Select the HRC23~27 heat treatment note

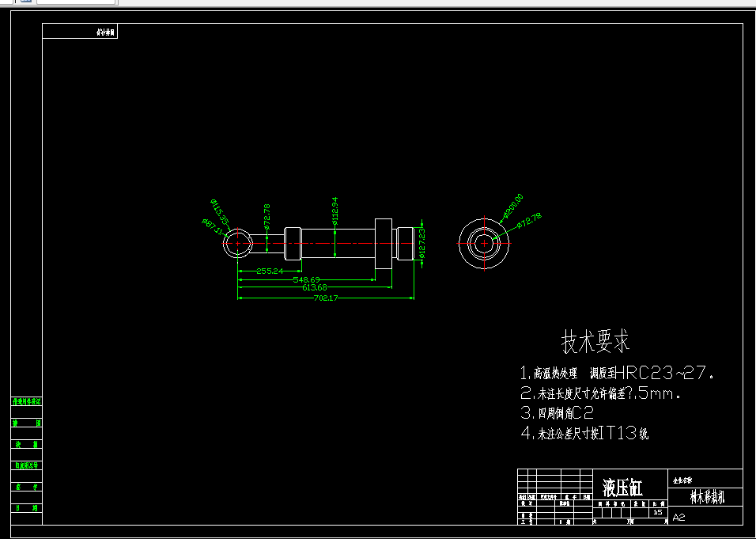(617, 373)
